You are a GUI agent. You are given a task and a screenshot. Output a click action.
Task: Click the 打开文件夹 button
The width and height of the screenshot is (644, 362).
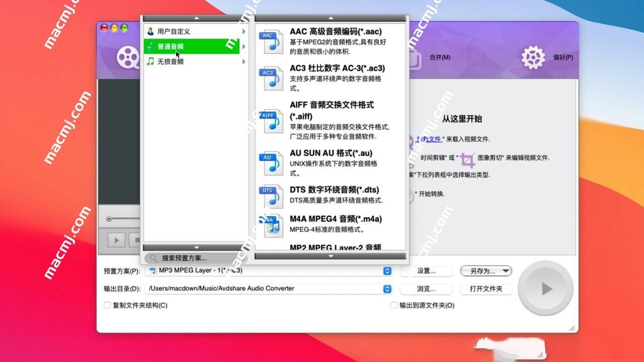click(486, 289)
